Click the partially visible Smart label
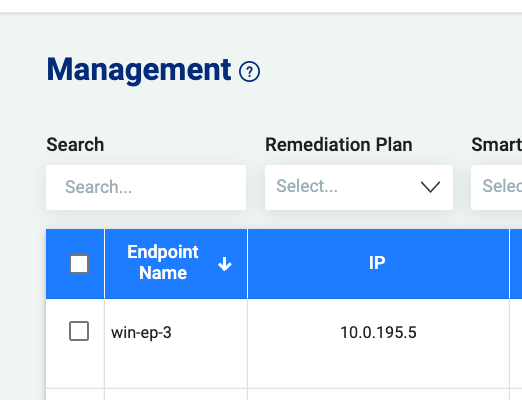 tap(496, 145)
